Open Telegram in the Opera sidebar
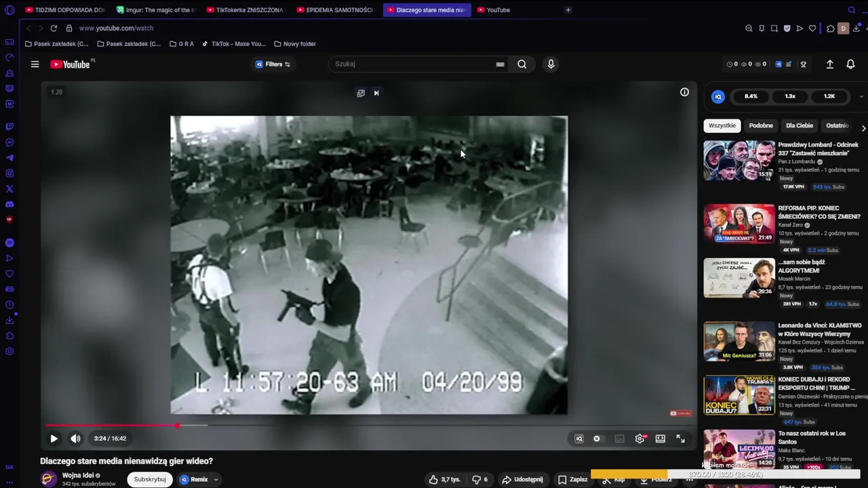 coord(9,158)
